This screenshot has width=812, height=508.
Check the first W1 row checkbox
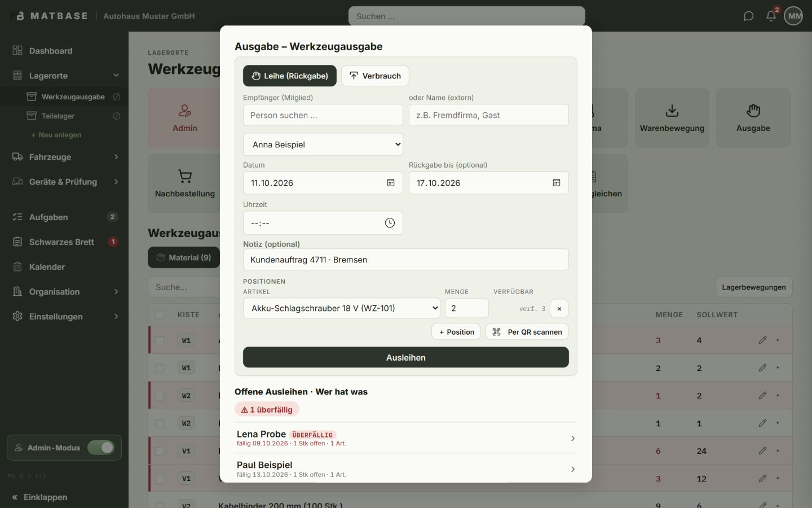tap(160, 340)
